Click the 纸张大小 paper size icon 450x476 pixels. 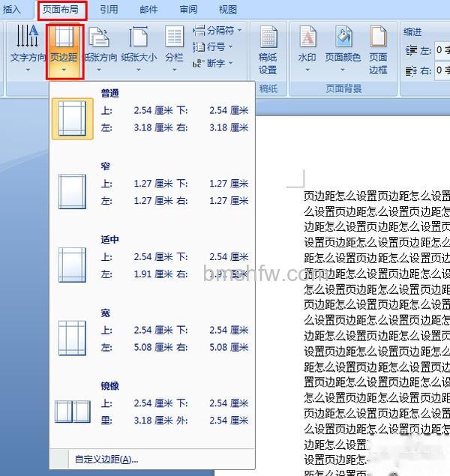139,37
